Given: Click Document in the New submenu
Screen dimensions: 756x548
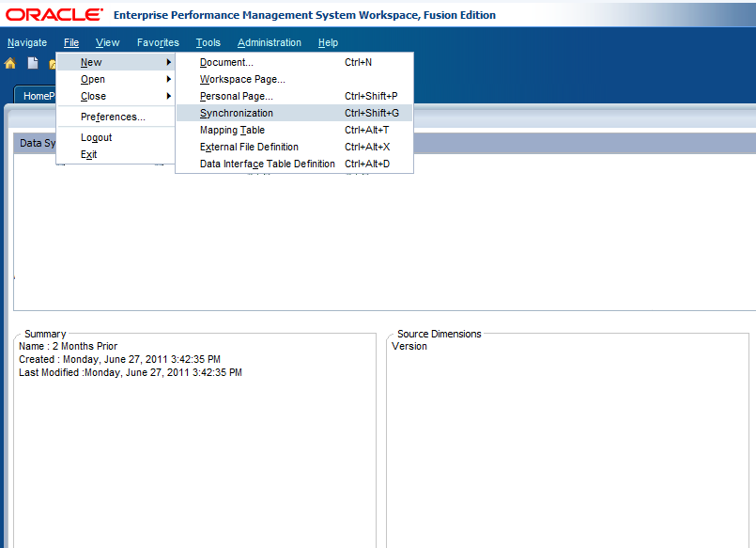Looking at the screenshot, I should point(226,62).
